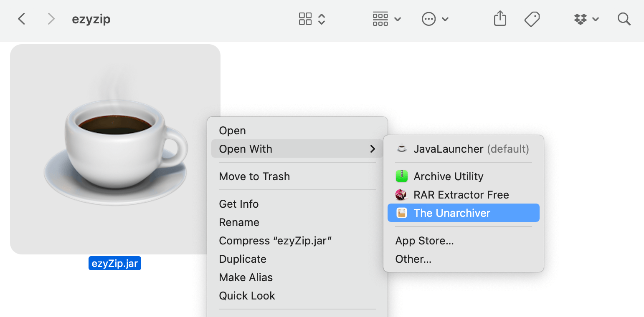
Task: Open the view sorting chevron
Action: click(x=321, y=19)
